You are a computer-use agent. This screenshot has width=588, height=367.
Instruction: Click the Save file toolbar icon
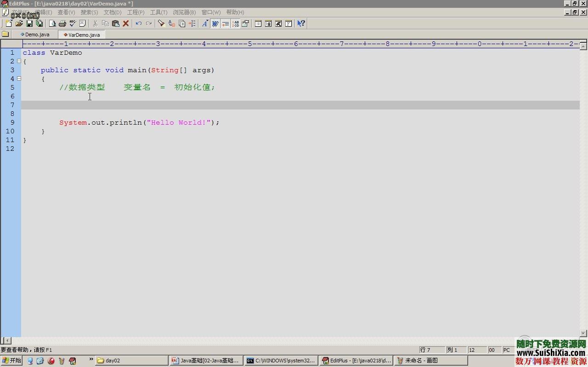tap(29, 23)
